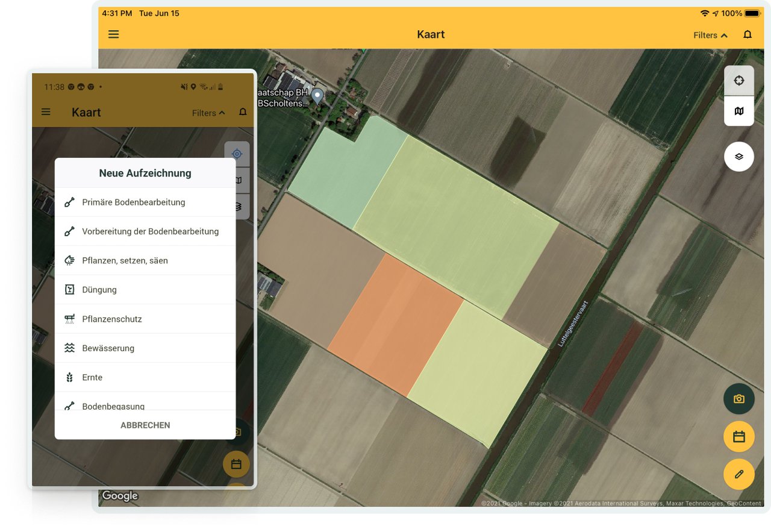Click the Ernte wheat icon
This screenshot has width=771, height=532.
69,378
